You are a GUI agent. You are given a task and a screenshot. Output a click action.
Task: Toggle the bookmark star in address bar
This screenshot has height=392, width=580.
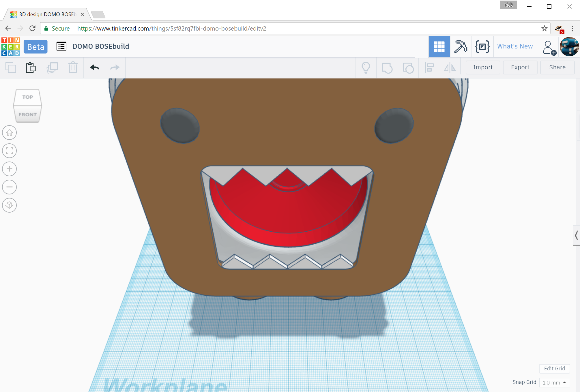(x=544, y=28)
